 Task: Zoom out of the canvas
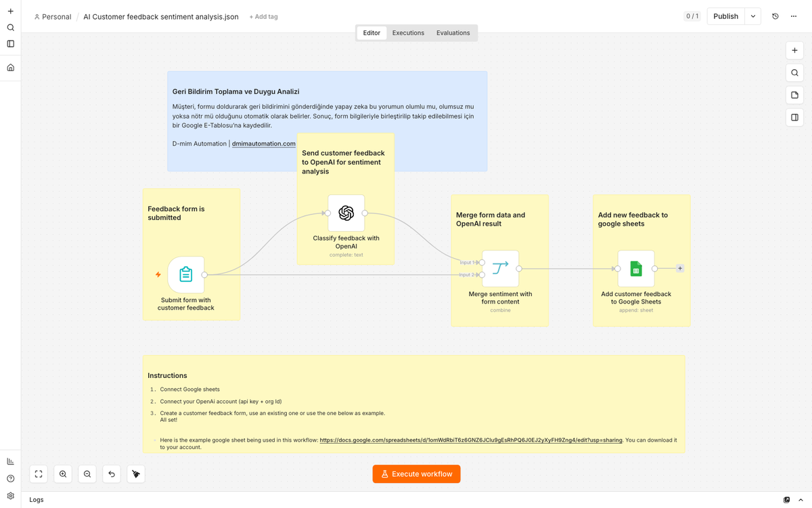click(x=87, y=474)
